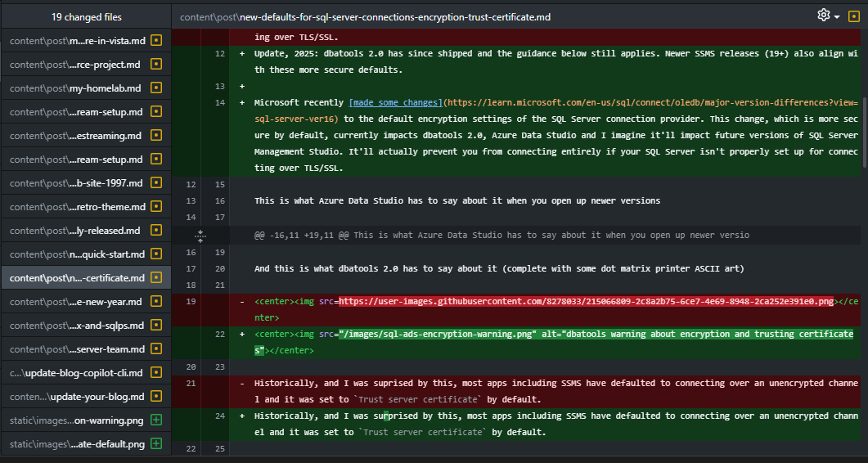Click modified icon for ...estreaming.md
The height and width of the screenshot is (463, 868).
pos(156,136)
